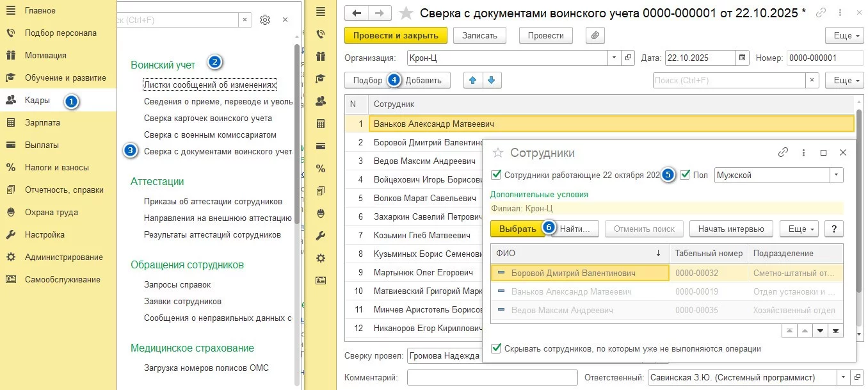
Task: Click the Комментарий input field
Action: (491, 378)
